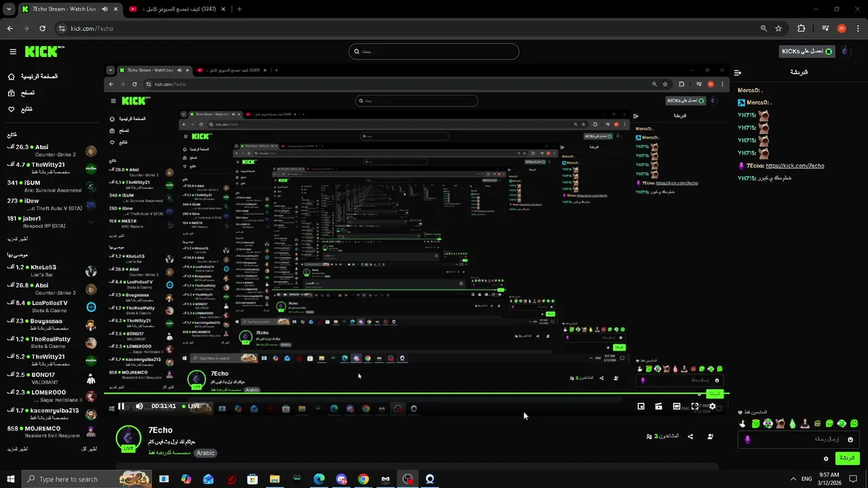Viewport: 868px width, 488px height.
Task: Send the chat with the green chat button
Action: click(848, 459)
